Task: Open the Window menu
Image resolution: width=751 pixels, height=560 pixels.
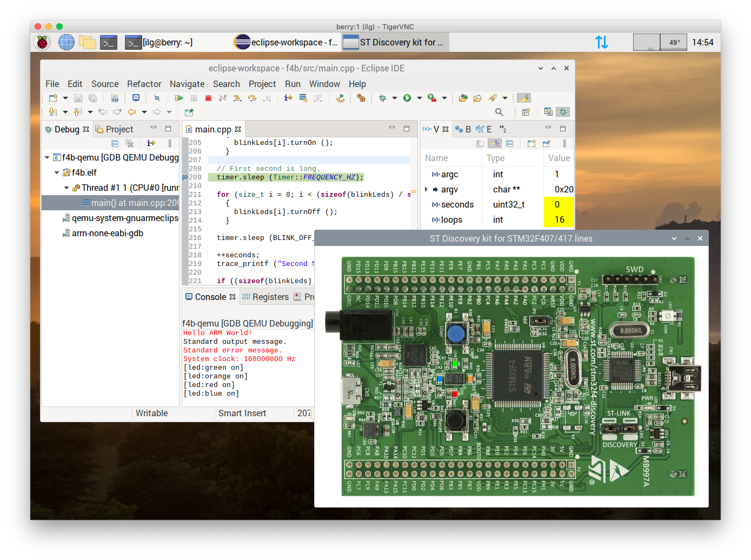Action: 324,84
